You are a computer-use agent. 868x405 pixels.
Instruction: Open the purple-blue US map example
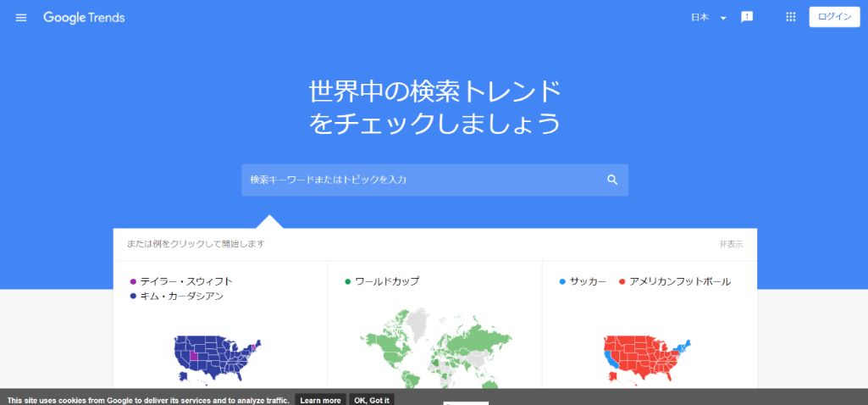pos(217,358)
